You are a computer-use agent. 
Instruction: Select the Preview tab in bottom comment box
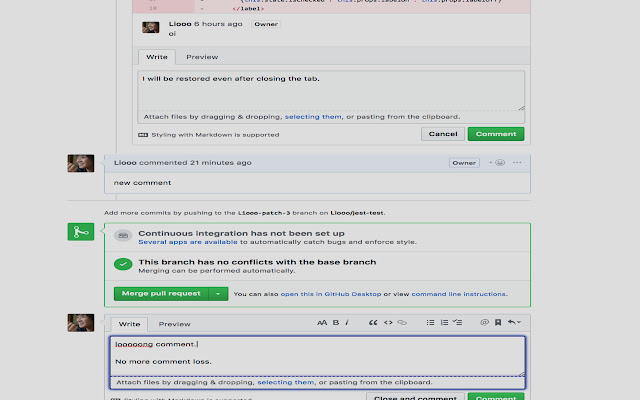point(174,324)
